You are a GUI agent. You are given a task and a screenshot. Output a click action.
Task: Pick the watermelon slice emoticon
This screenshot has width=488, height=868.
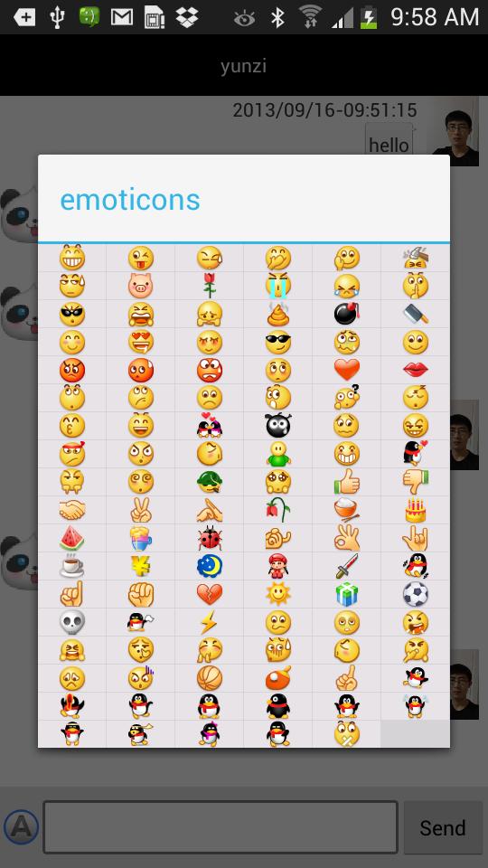(72, 537)
